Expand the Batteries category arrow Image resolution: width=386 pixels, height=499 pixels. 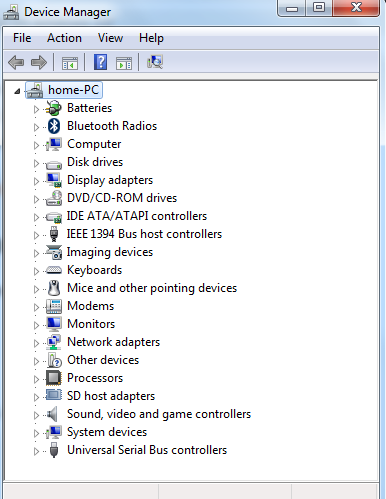[x=36, y=109]
